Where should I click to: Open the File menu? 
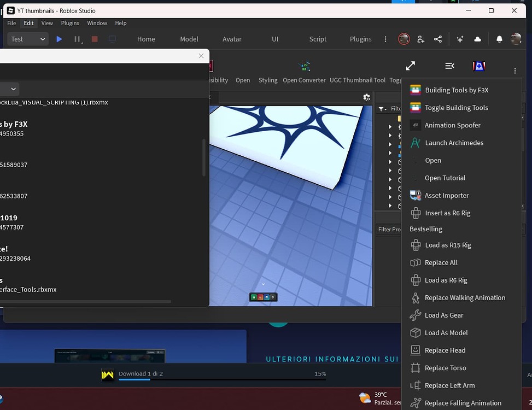(11, 23)
